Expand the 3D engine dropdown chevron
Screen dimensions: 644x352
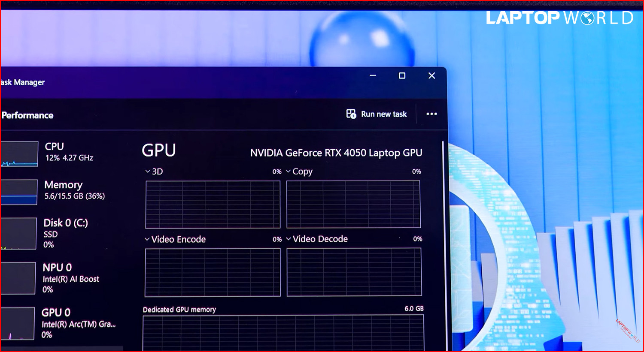[x=148, y=171]
